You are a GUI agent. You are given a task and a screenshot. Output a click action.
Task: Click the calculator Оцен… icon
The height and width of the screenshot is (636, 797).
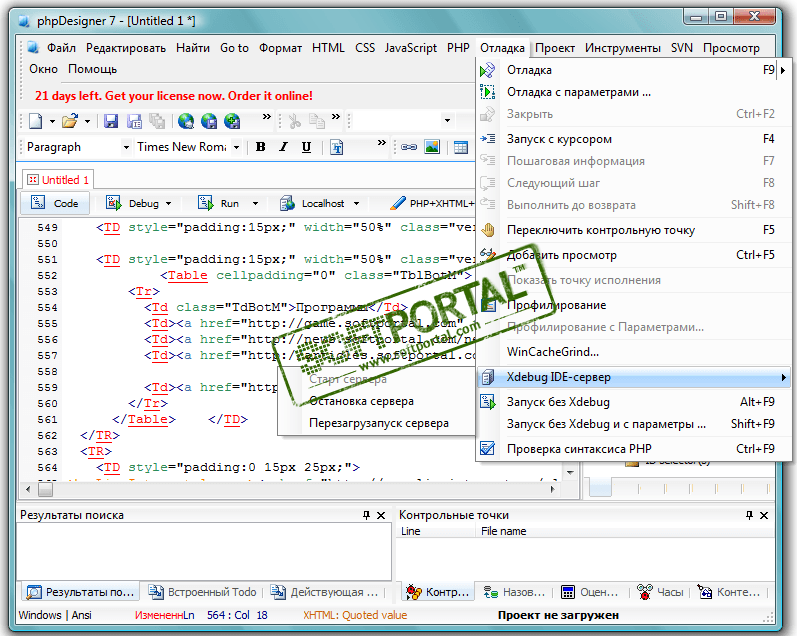(x=568, y=592)
